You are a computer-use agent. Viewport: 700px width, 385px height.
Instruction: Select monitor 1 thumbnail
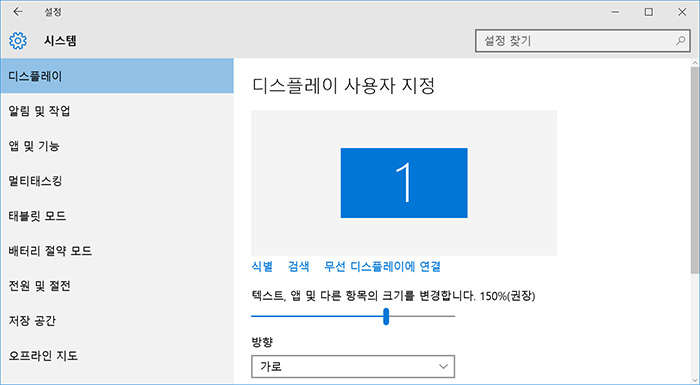[404, 183]
